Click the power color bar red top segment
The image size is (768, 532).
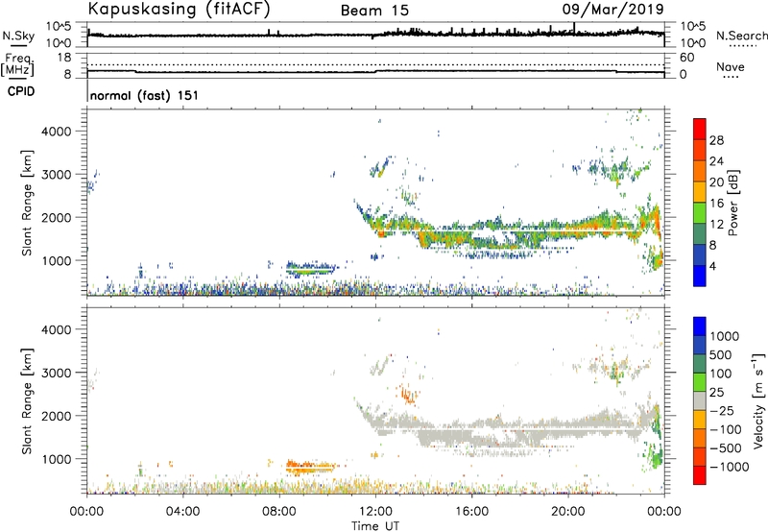[700, 127]
